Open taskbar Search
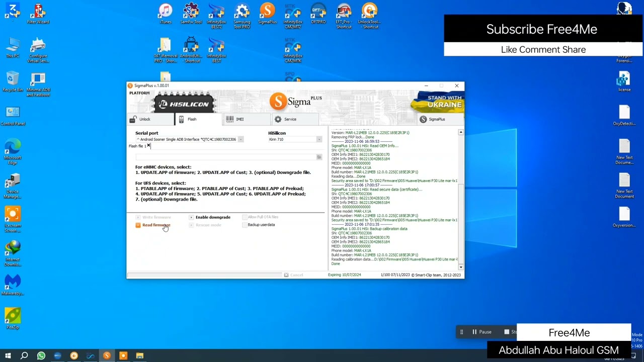Viewport: 644px width, 362px height. (24, 356)
